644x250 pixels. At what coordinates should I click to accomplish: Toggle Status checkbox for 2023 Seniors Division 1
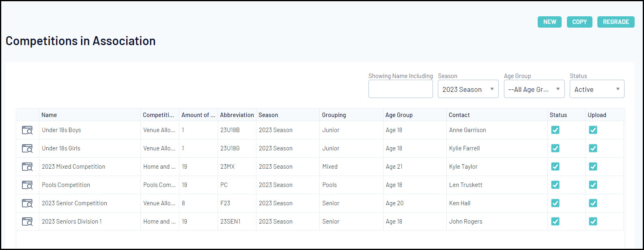point(555,222)
